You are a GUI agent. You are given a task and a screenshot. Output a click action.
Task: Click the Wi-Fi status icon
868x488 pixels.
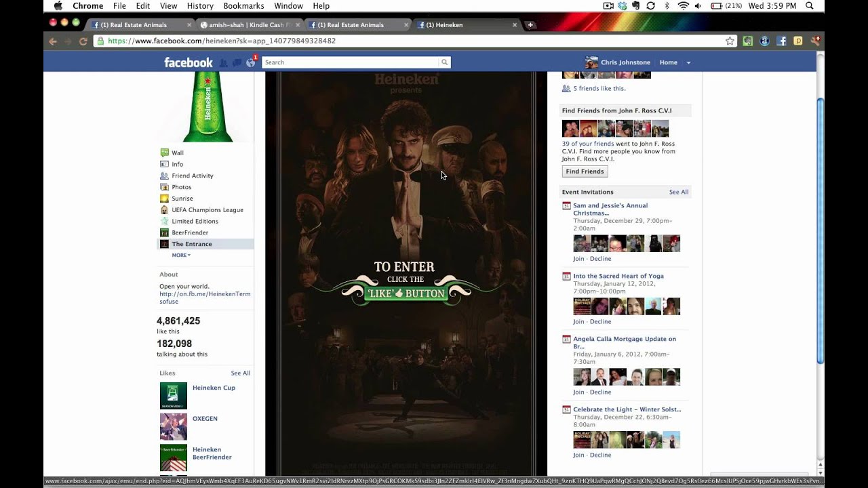pos(683,6)
